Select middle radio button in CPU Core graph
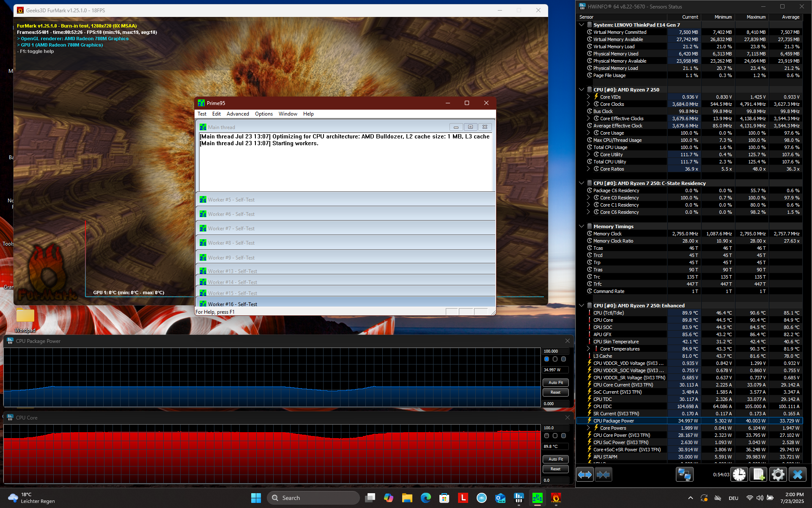 tap(555, 436)
